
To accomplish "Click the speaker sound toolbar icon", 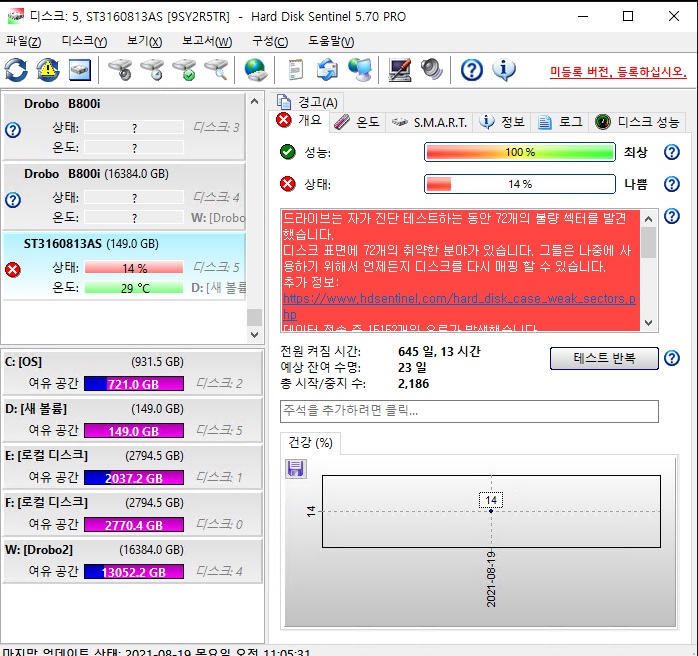I will coord(431,70).
